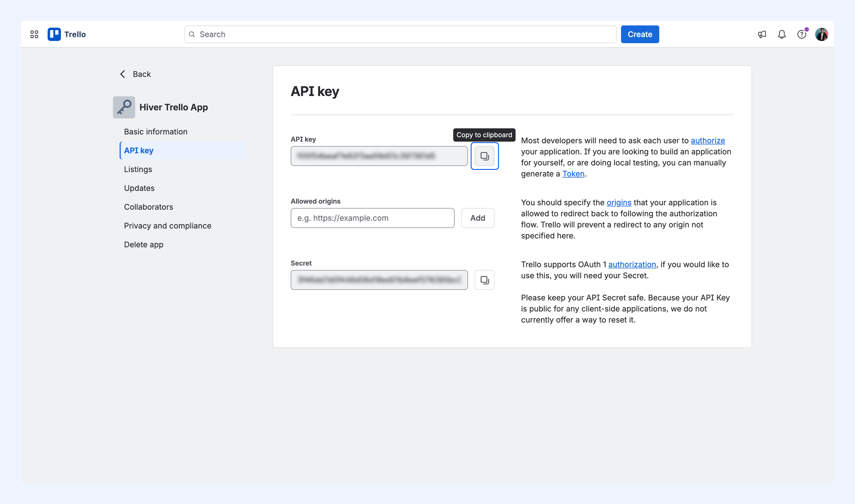Click the blurred API key field

click(379, 156)
